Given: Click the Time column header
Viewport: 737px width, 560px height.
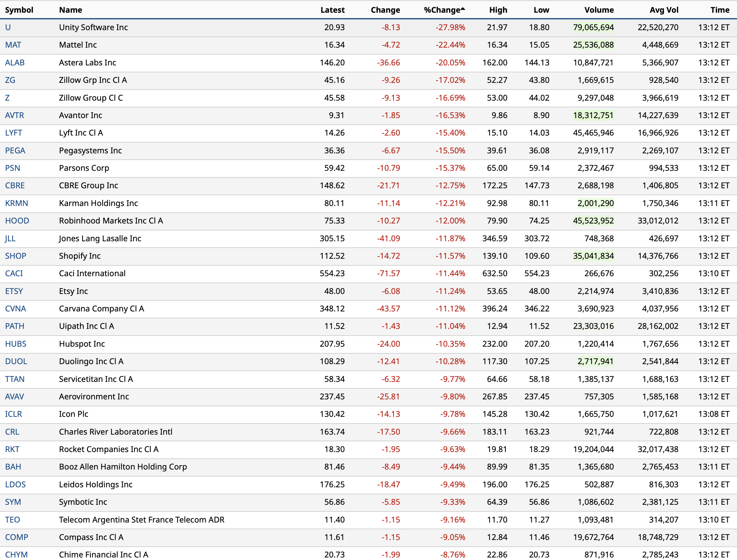Looking at the screenshot, I should tap(720, 10).
